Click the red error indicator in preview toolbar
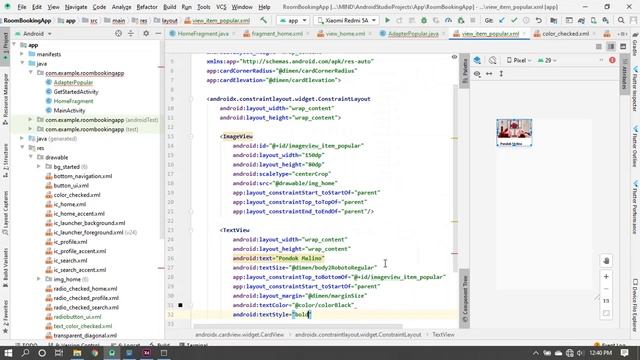This screenshot has width=640, height=360. click(x=612, y=60)
